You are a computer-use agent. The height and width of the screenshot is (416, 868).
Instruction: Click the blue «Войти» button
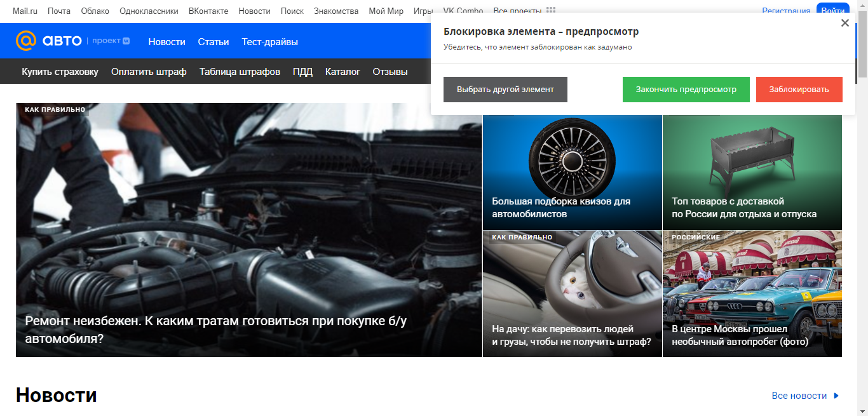click(x=833, y=10)
